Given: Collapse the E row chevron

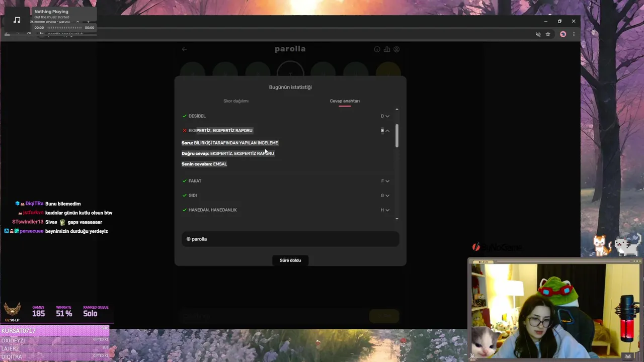Looking at the screenshot, I should [387, 131].
